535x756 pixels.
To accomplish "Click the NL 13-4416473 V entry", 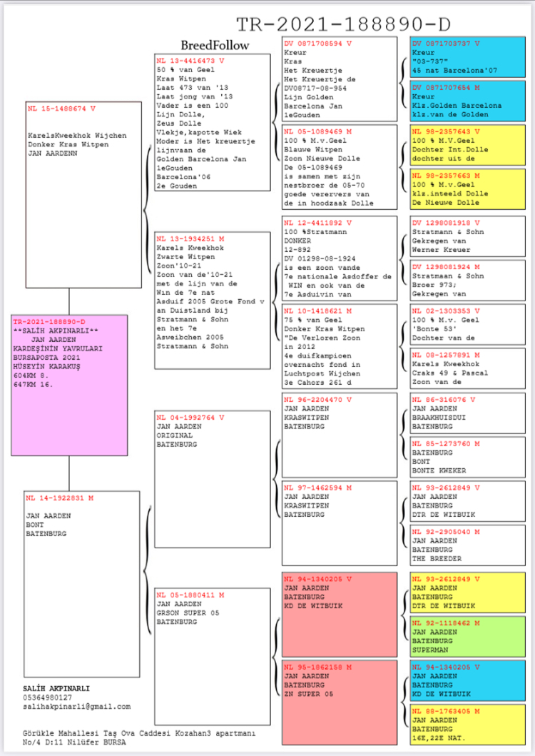I will (212, 123).
